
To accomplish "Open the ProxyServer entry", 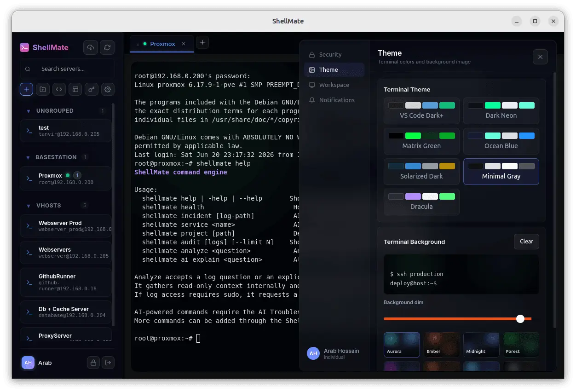I will coord(66,334).
